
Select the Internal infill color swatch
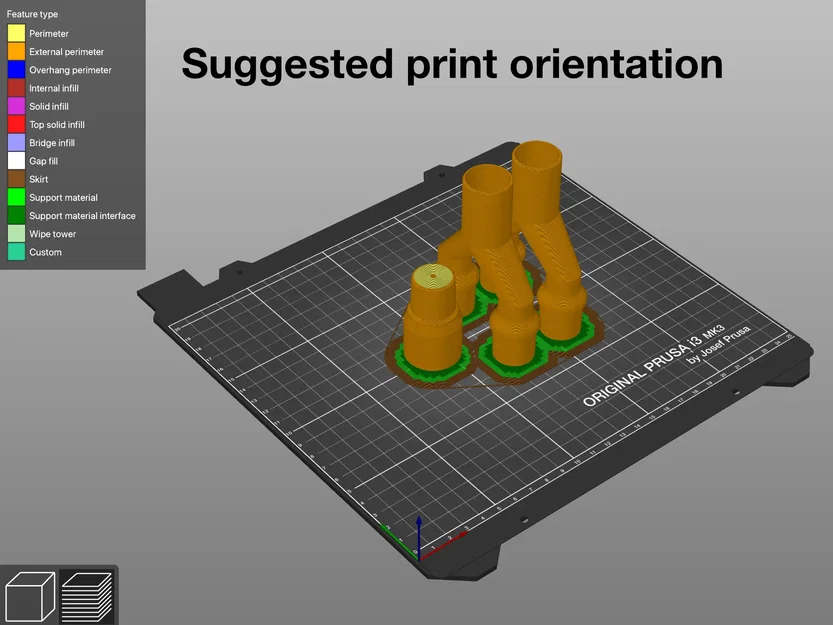(16, 88)
